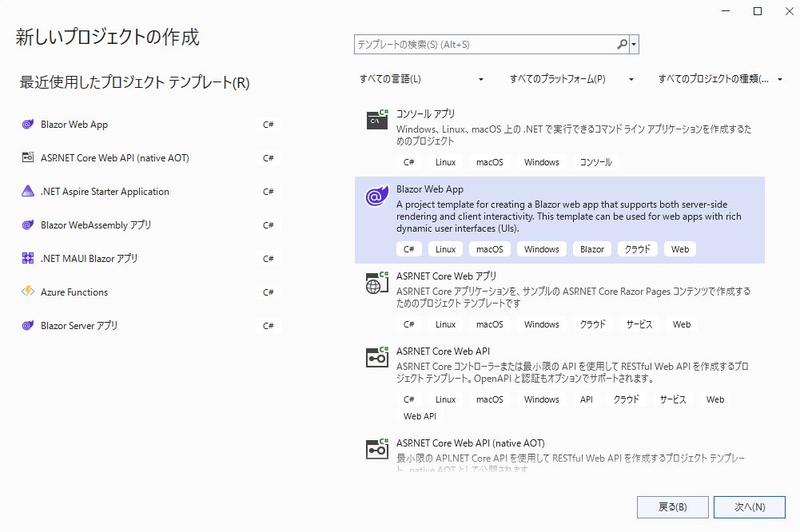
Task: Click the Linux tag on コンソール アプリ
Action: tap(445, 162)
